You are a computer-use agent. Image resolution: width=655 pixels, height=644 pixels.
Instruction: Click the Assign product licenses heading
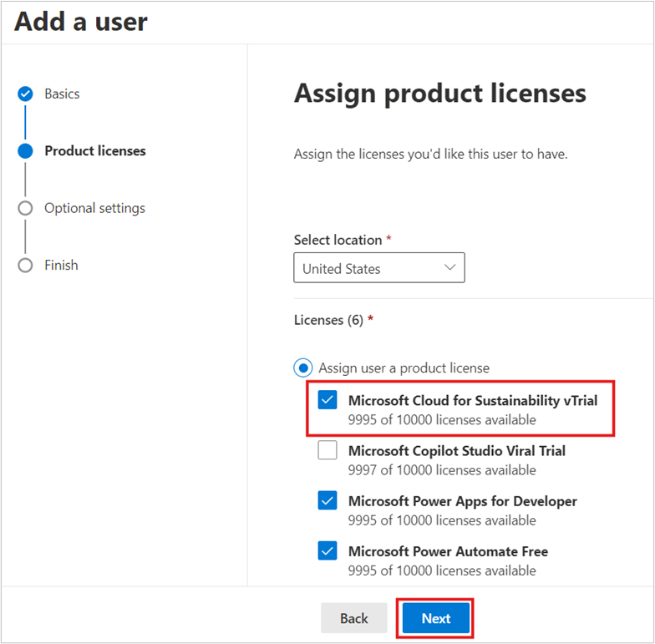440,94
